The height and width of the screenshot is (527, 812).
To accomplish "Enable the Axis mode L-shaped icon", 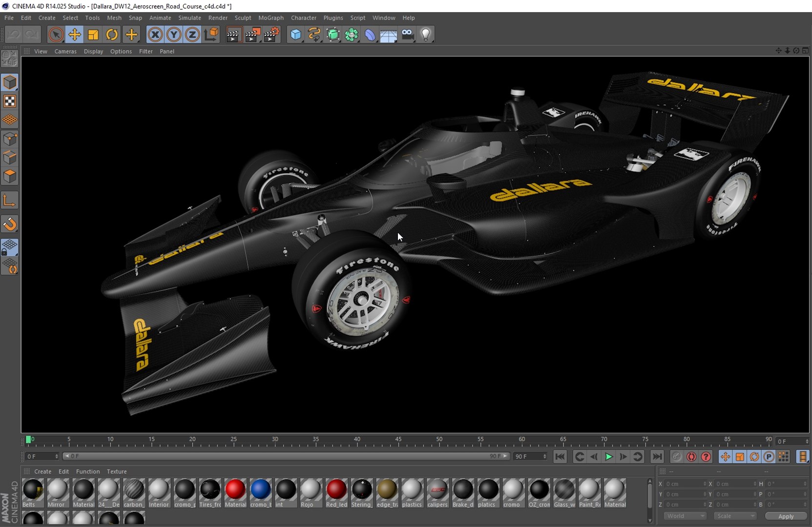I will tap(10, 201).
